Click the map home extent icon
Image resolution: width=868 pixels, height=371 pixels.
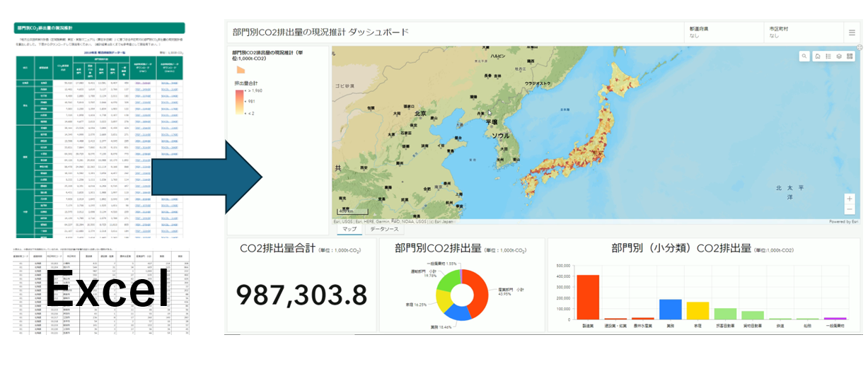point(817,56)
